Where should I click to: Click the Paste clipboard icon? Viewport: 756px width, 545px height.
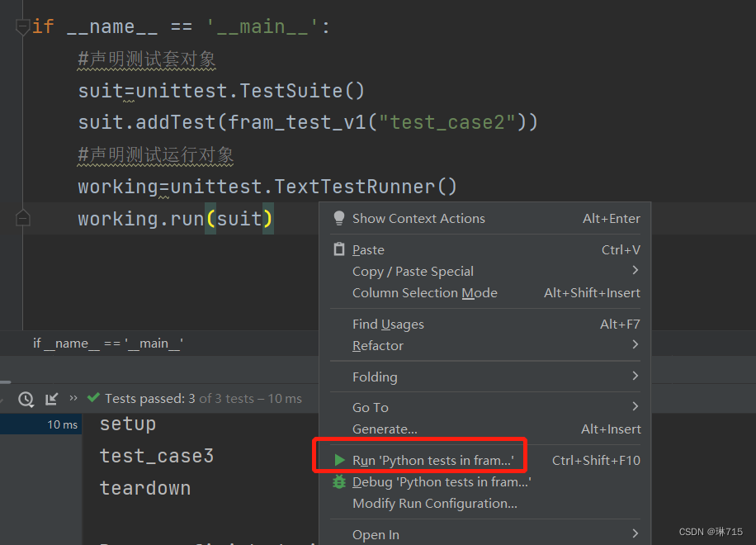click(x=340, y=249)
